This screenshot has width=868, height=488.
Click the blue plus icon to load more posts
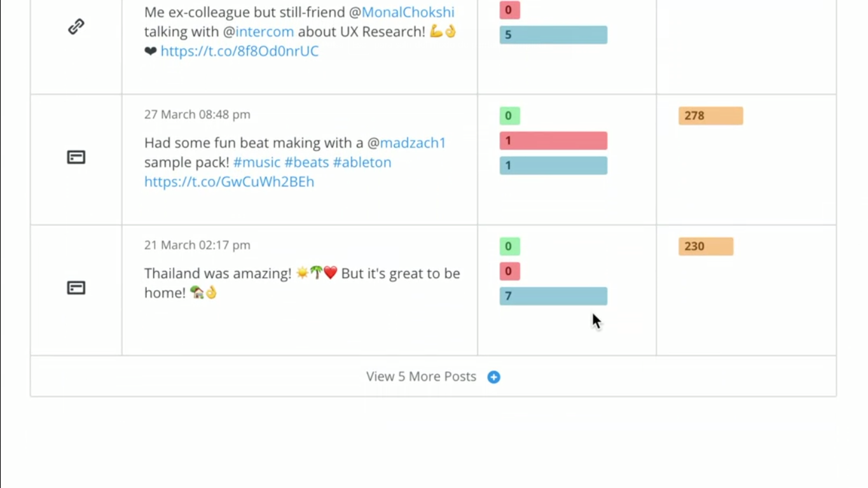tap(493, 377)
